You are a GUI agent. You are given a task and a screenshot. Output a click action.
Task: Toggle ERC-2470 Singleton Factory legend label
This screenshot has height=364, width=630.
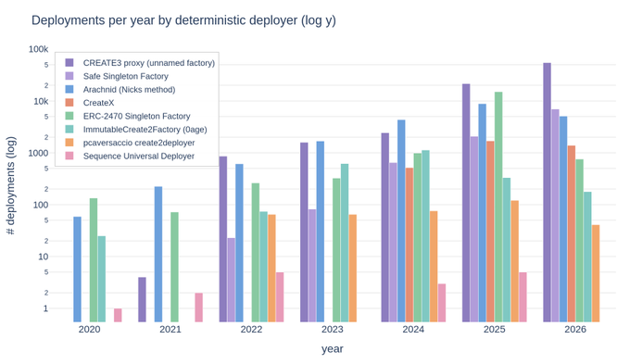(x=136, y=116)
